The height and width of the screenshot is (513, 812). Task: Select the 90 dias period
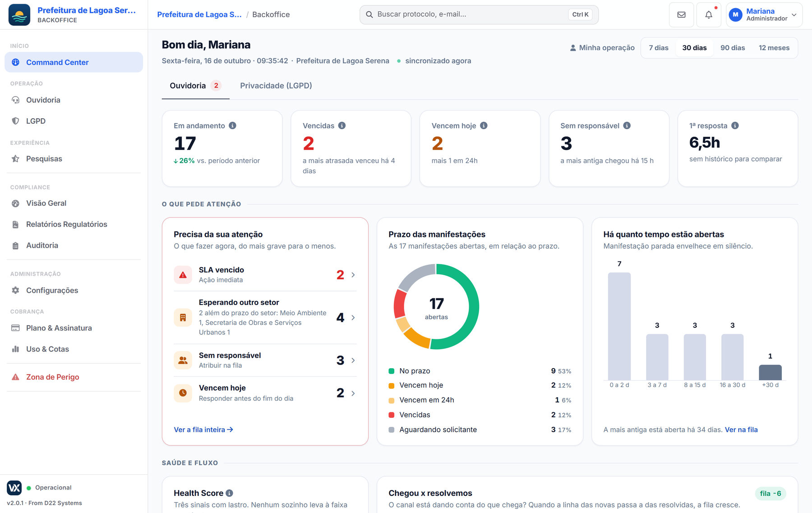[733, 48]
